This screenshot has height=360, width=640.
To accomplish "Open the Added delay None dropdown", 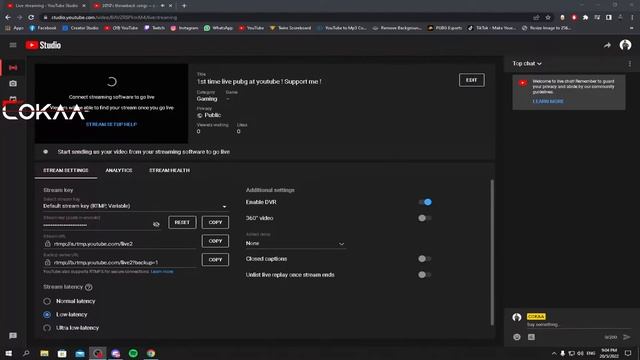I will tap(295, 243).
